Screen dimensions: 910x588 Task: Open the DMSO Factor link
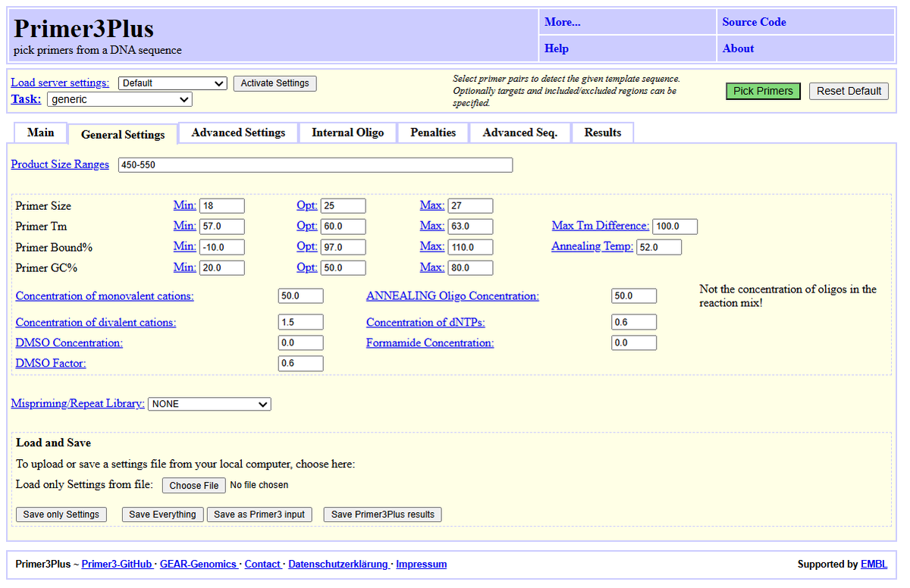click(51, 364)
